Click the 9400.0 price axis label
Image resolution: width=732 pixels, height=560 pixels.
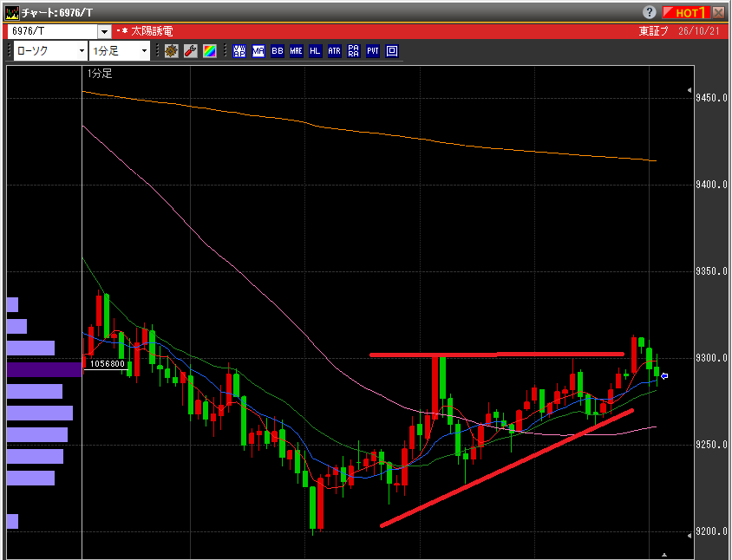pos(711,185)
